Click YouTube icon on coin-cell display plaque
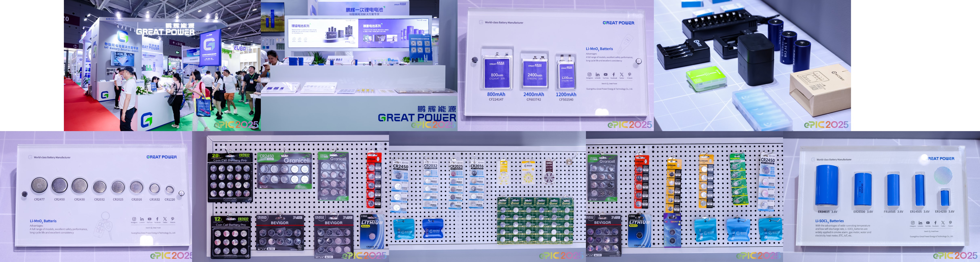 (x=149, y=219)
